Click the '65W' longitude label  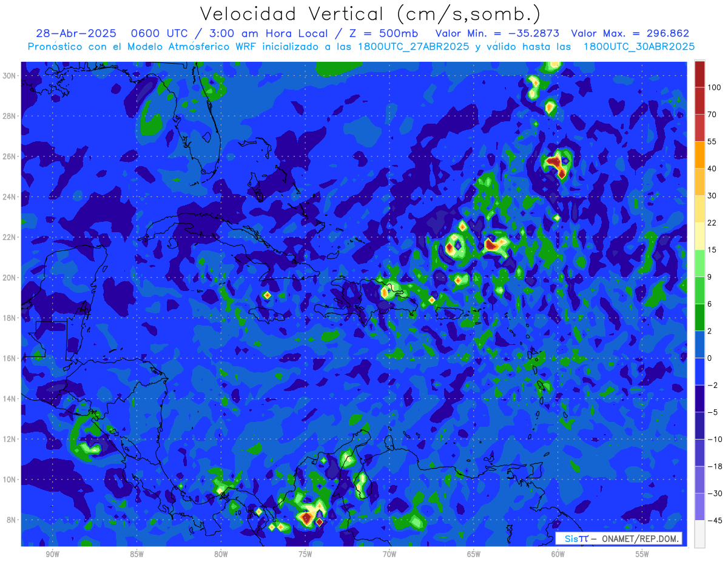coord(474,554)
